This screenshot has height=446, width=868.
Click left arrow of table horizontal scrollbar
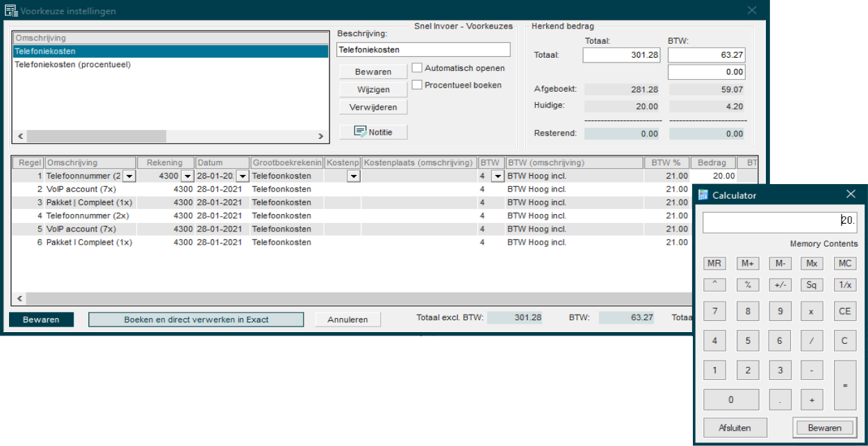(x=19, y=299)
